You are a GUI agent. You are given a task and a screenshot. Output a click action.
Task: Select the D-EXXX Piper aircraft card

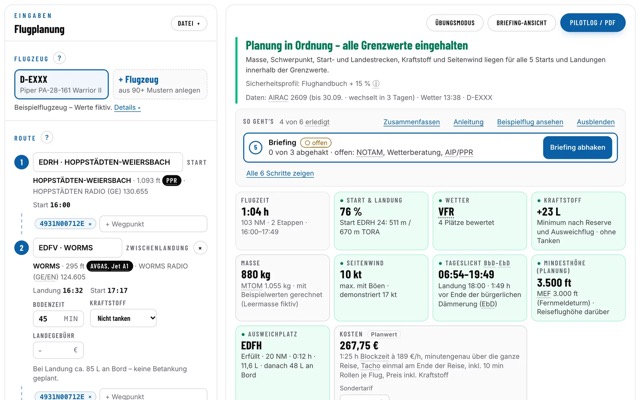pyautogui.click(x=62, y=84)
